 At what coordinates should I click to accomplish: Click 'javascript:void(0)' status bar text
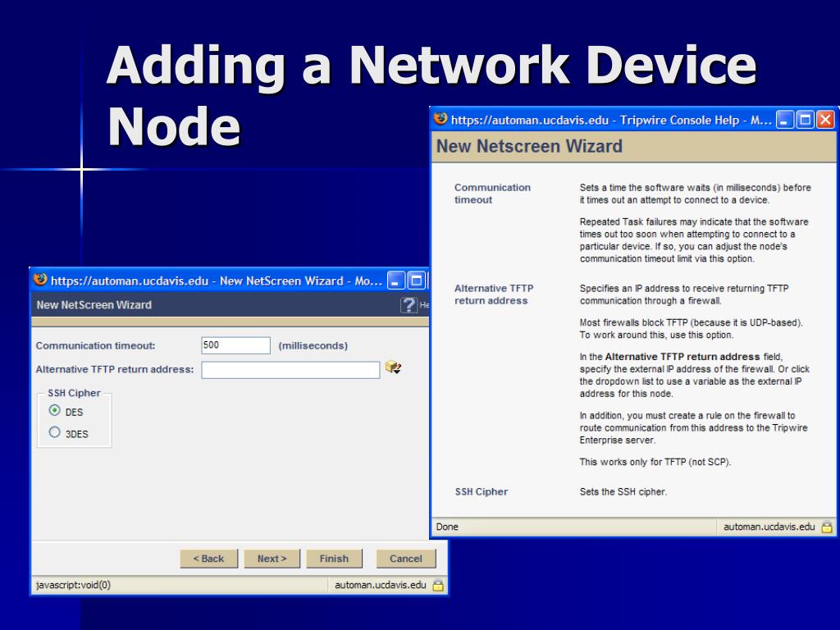pyautogui.click(x=73, y=585)
